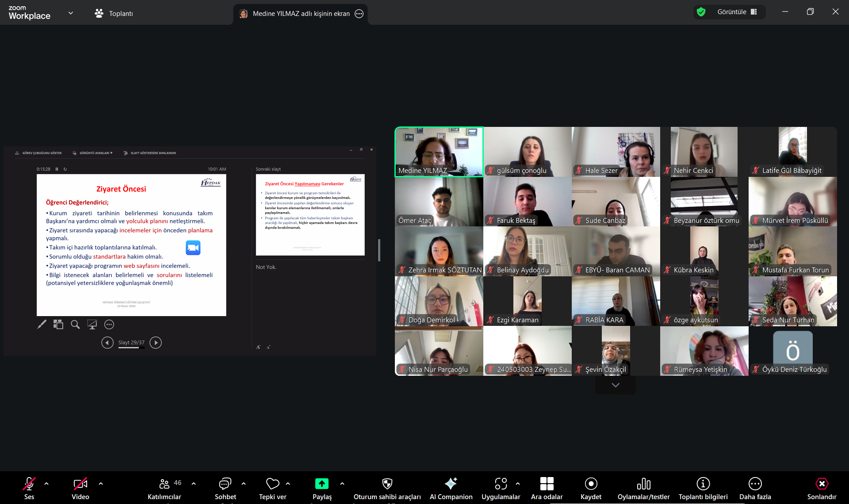Click green Paylaş share screen icon
This screenshot has height=504, width=849.
[321, 484]
